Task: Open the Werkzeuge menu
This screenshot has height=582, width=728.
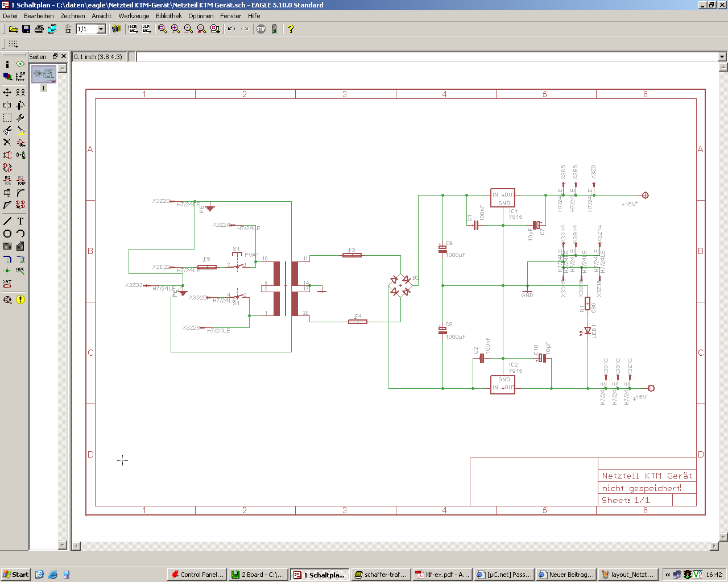Action: point(134,16)
